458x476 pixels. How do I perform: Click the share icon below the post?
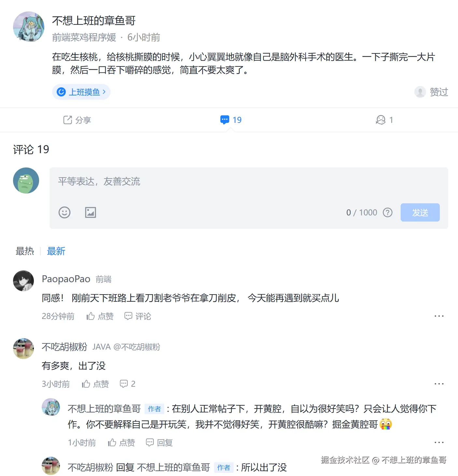68,120
